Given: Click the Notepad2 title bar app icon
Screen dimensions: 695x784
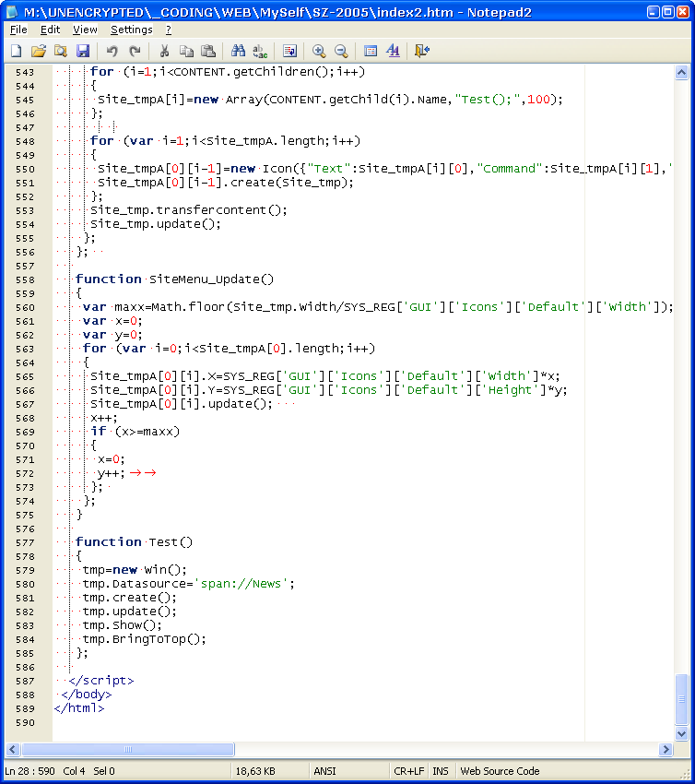Looking at the screenshot, I should 12,12.
